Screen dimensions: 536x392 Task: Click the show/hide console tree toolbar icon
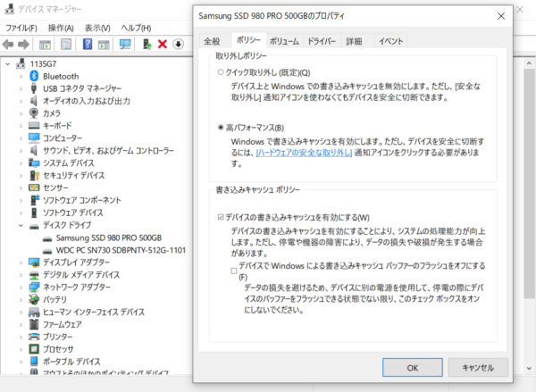[45, 44]
